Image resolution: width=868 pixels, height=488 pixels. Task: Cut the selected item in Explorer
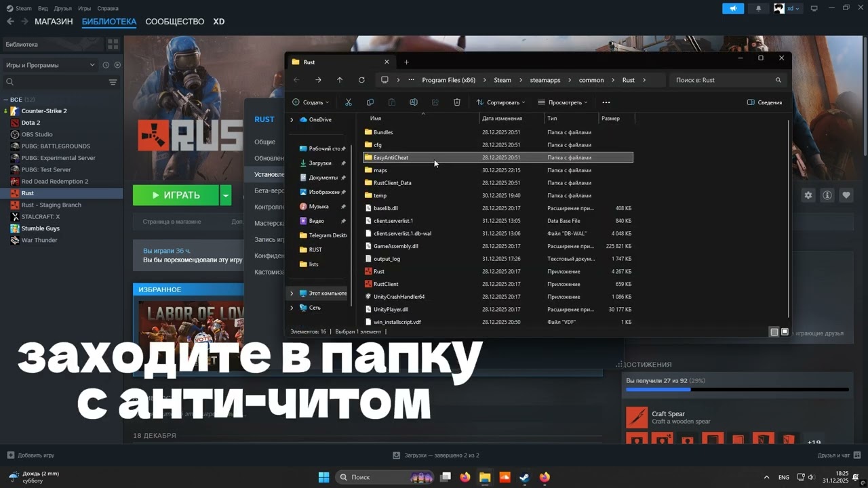(x=349, y=102)
